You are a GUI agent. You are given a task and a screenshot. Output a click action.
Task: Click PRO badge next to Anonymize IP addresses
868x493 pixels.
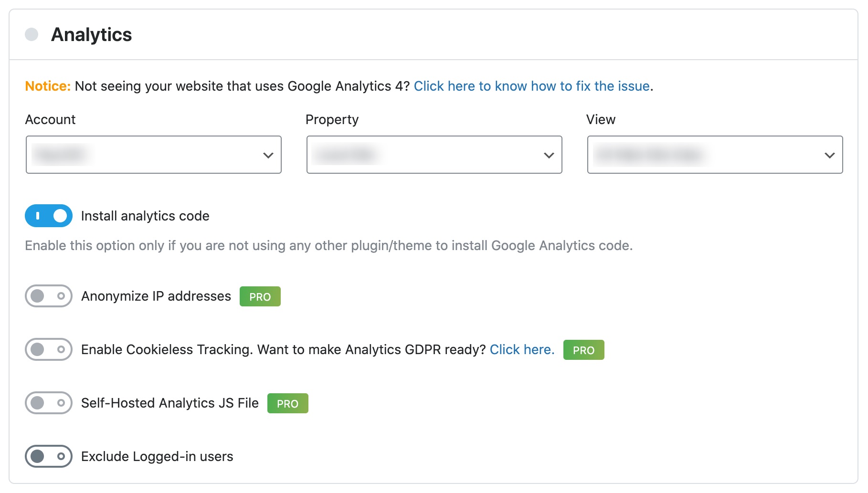pos(260,296)
